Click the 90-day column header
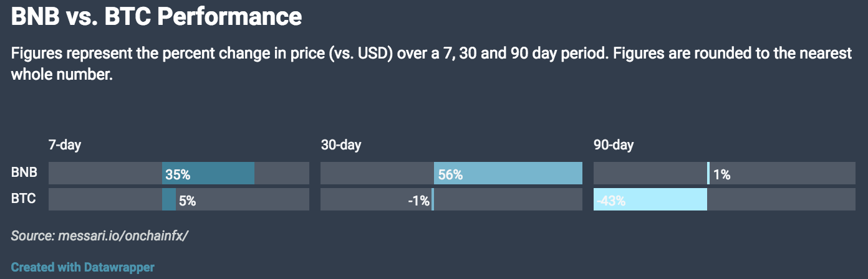The image size is (868, 279). (614, 145)
